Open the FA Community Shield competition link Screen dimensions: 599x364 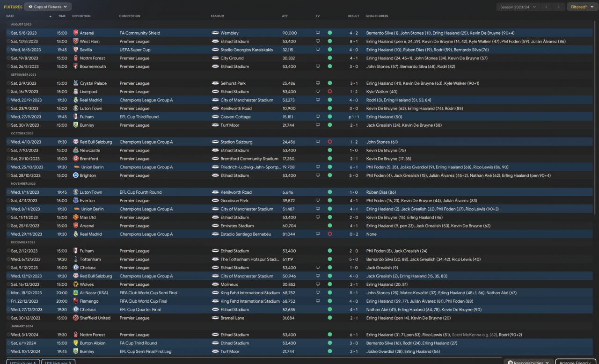(140, 33)
